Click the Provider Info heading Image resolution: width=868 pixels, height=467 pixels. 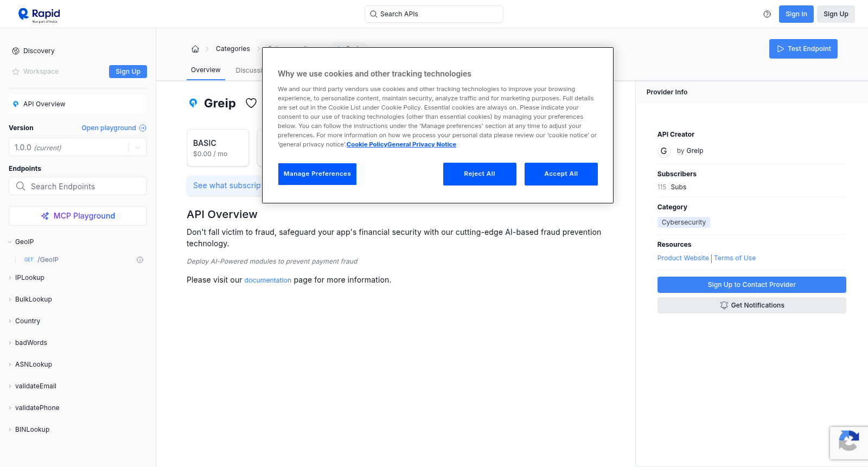click(667, 92)
